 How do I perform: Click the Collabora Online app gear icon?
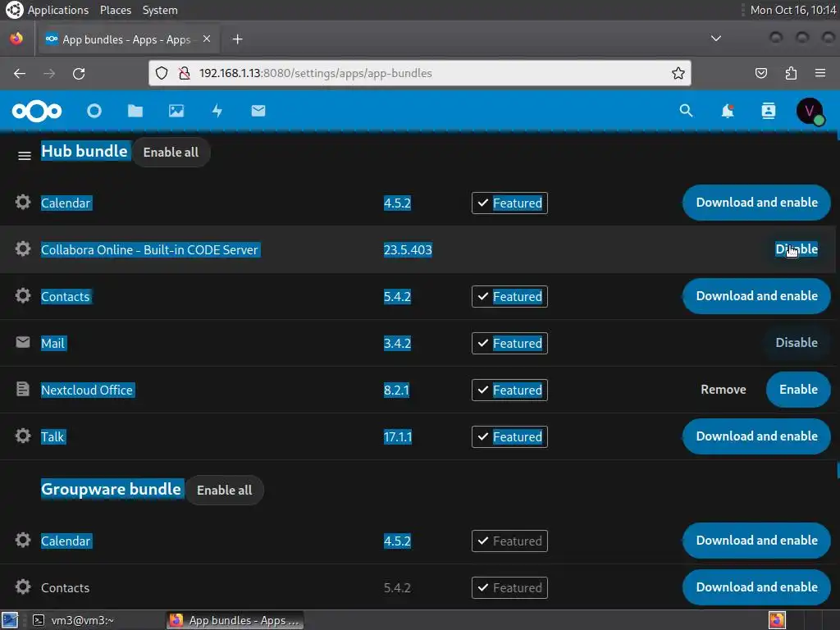tap(22, 249)
